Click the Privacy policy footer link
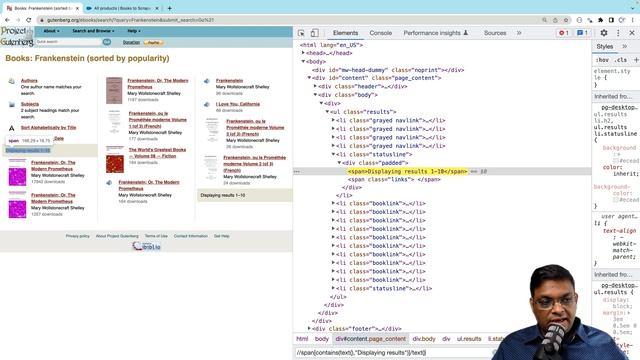The image size is (640, 360). pos(78,236)
